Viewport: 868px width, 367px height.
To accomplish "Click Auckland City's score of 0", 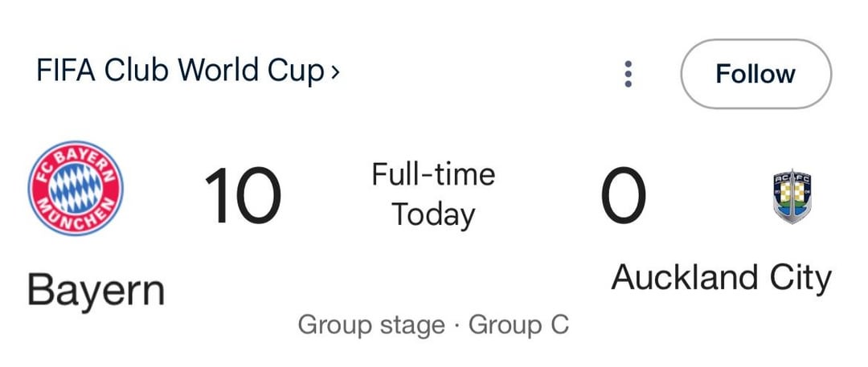I will pyautogui.click(x=624, y=195).
